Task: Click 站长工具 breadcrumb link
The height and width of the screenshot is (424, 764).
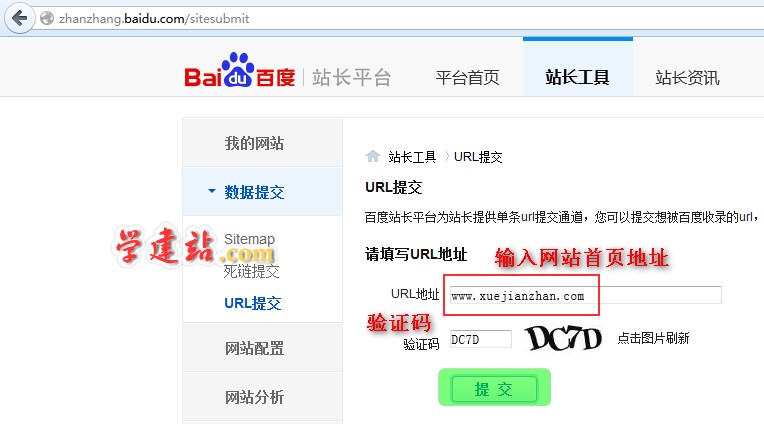Action: [x=412, y=157]
